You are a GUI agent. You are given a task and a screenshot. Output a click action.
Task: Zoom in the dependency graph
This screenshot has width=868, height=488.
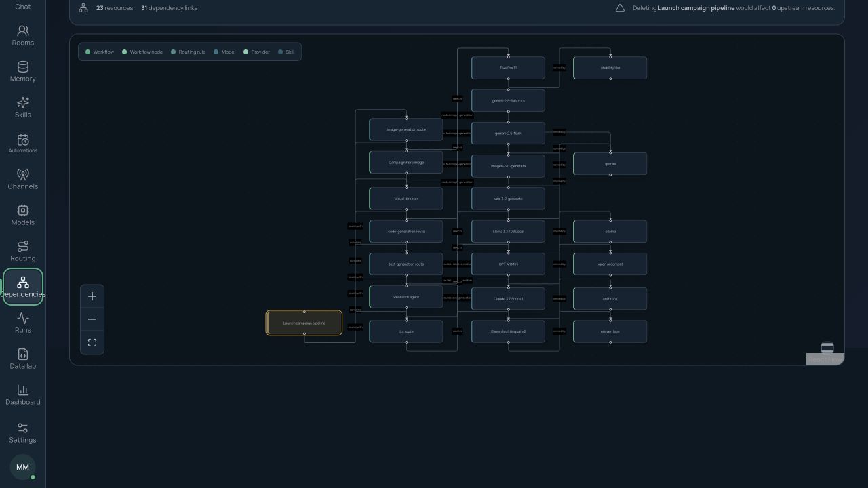coord(92,296)
